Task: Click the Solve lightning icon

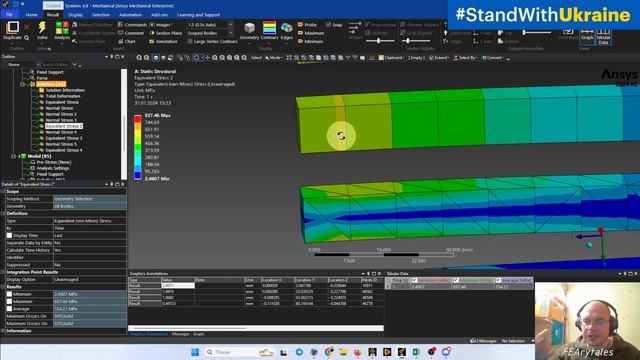Action: [x=42, y=28]
